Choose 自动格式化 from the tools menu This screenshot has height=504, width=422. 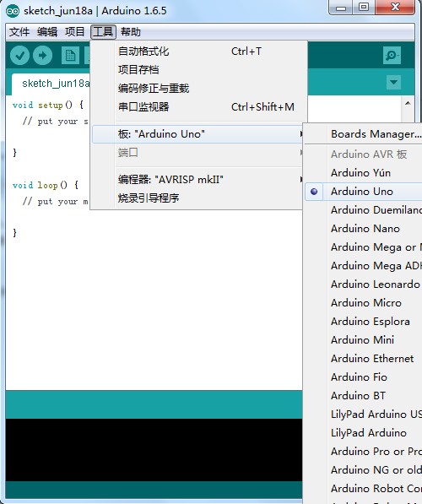pyautogui.click(x=197, y=51)
